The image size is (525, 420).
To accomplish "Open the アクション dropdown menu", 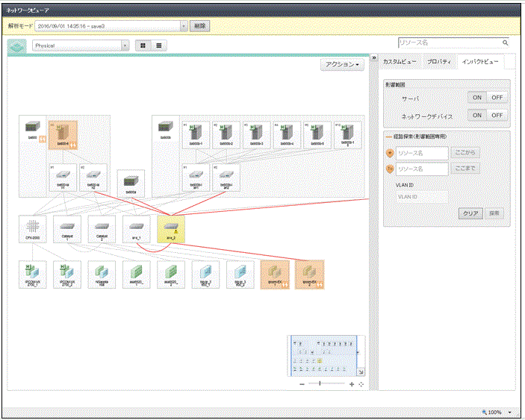I will tap(342, 64).
